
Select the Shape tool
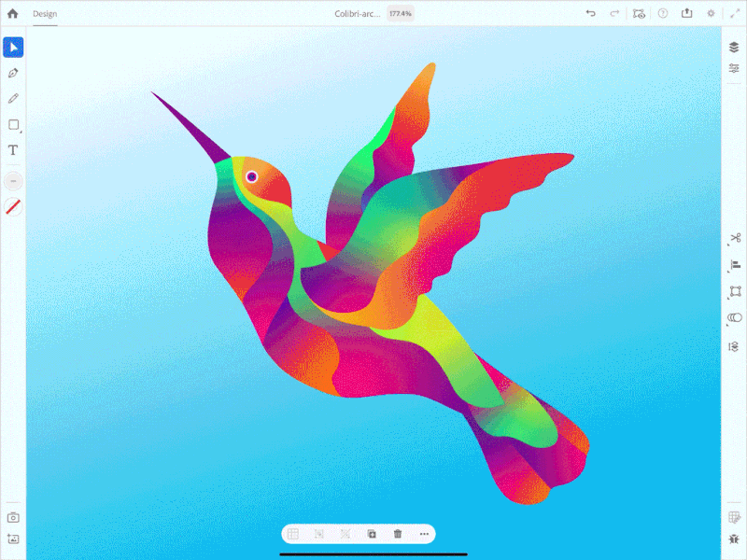tap(13, 123)
